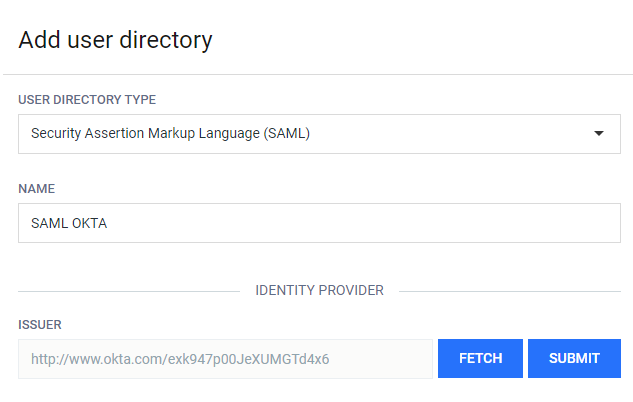
Task: Click the Issuer URL input field
Action: [x=225, y=359]
